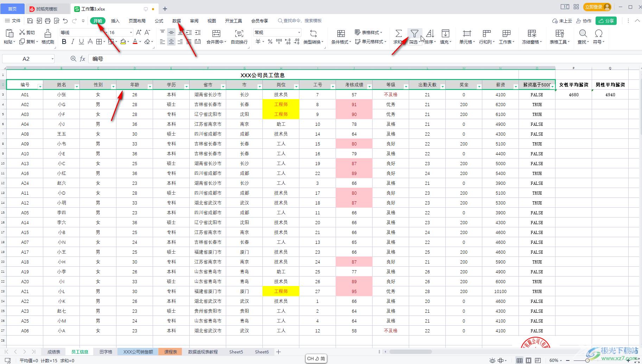
Task: Click the 未上云 cloud status button
Action: (x=562, y=21)
